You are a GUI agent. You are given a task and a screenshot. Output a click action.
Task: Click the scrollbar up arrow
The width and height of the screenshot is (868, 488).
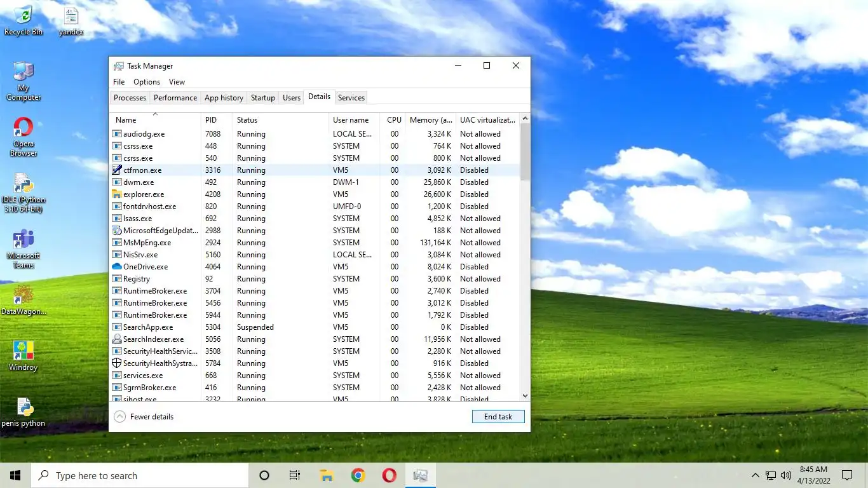(x=525, y=118)
